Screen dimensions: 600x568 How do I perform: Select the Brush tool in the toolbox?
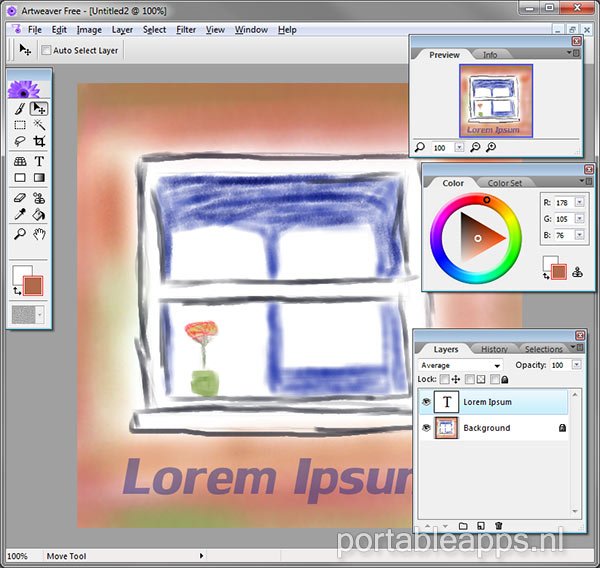20,108
